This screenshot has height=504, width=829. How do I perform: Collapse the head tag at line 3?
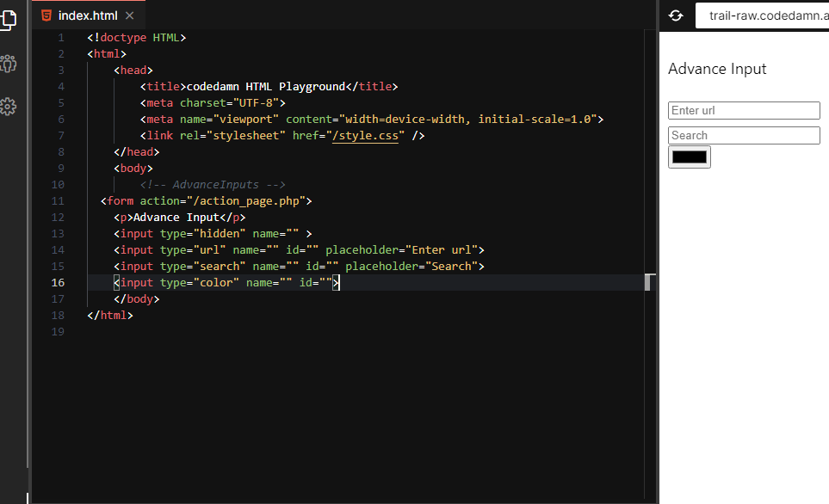tap(76, 71)
